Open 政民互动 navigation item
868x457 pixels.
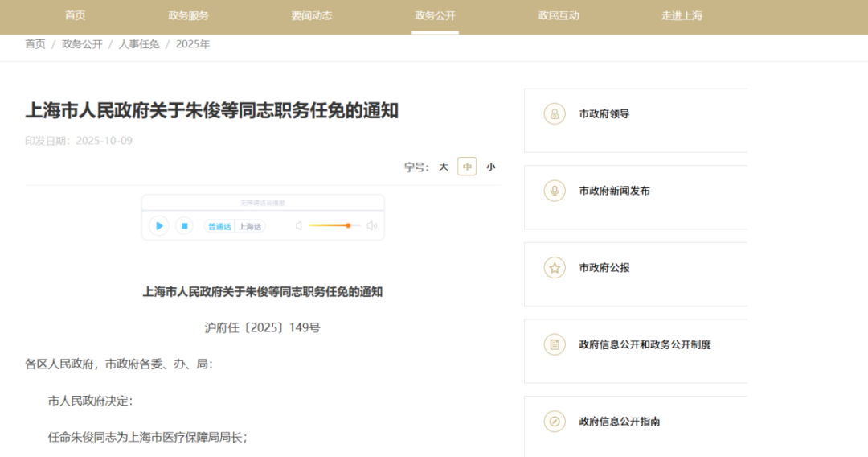[x=559, y=15]
